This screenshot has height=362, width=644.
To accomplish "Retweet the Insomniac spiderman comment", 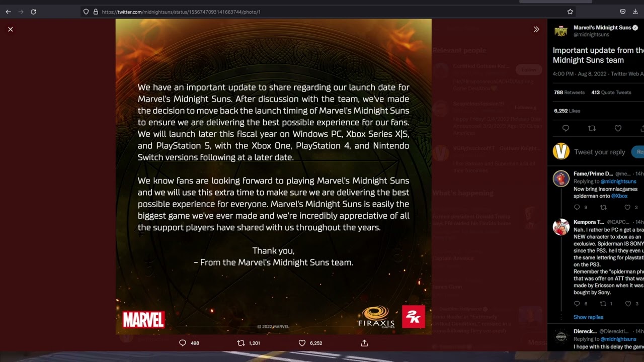I will [603, 207].
